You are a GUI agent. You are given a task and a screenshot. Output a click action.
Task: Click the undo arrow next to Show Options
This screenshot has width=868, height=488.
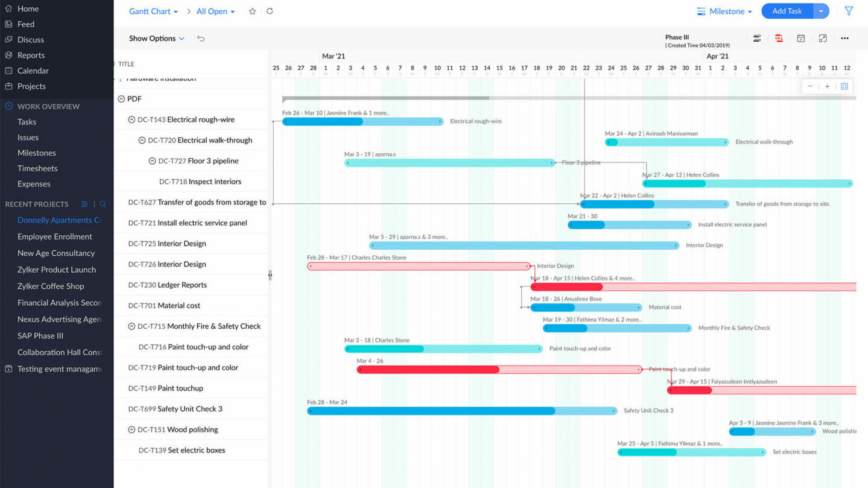201,39
